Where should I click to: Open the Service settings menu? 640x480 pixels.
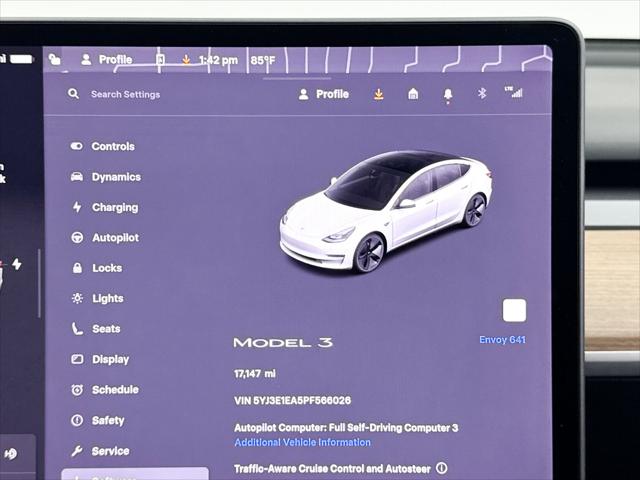[100, 451]
